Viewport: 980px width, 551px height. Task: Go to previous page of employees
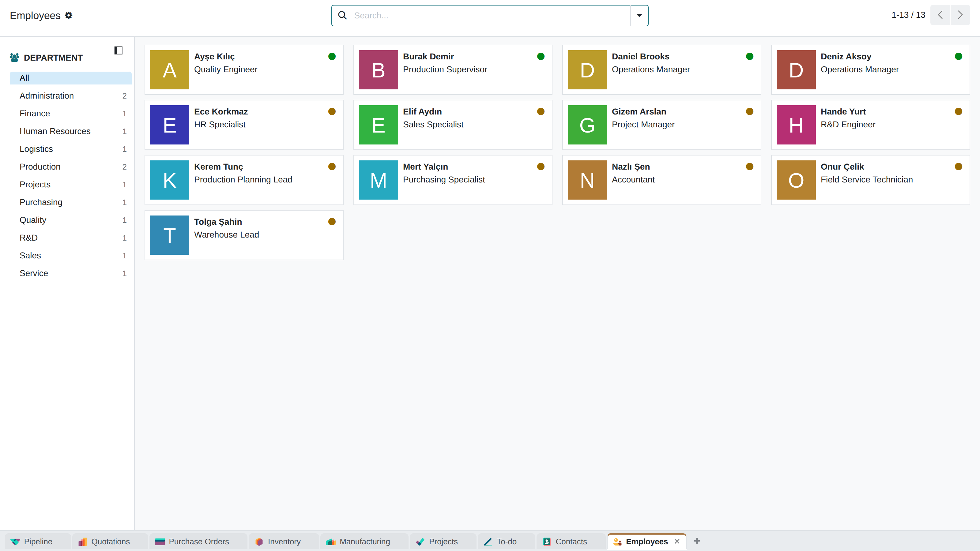(940, 15)
